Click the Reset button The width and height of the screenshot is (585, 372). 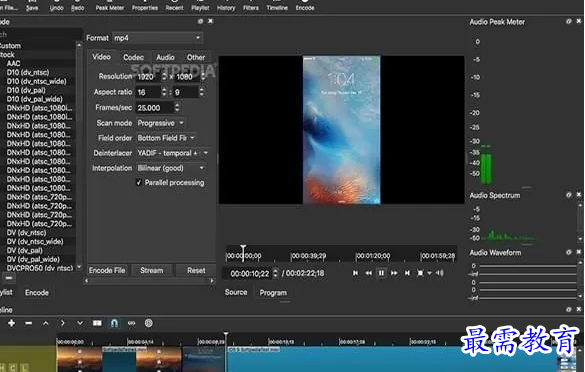coord(196,270)
